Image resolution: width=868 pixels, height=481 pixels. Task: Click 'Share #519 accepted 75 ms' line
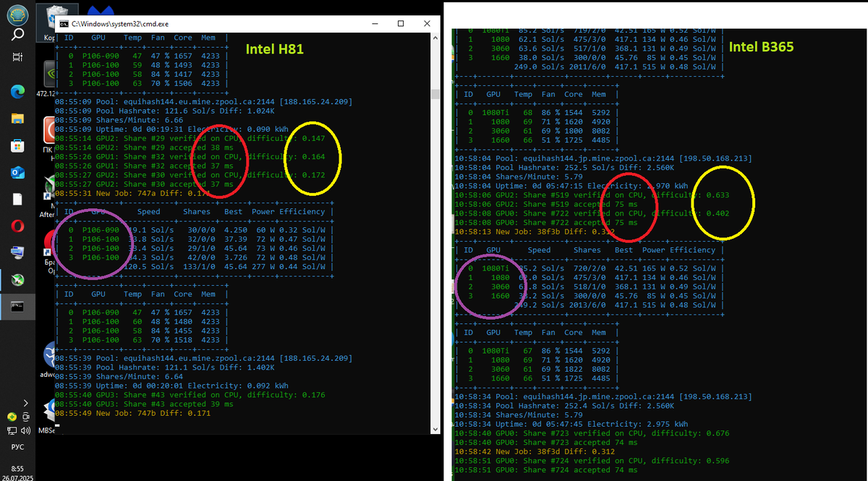point(545,204)
